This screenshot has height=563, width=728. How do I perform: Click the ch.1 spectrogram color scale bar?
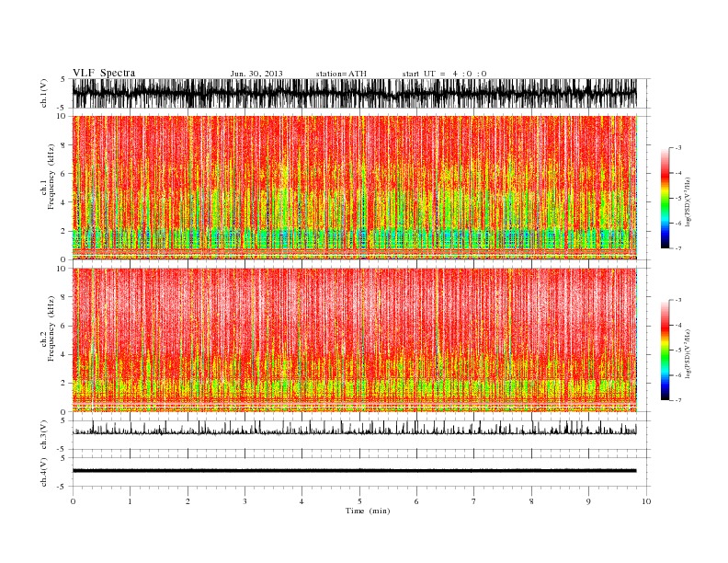pyautogui.click(x=665, y=199)
